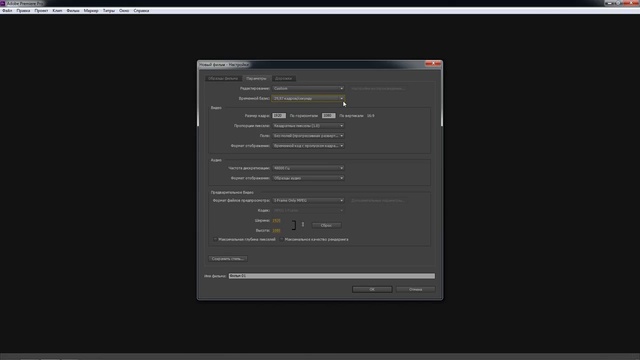Image resolution: width=640 pixels, height=360 pixels.
Task: Open the Клип menu
Action: tap(57, 11)
